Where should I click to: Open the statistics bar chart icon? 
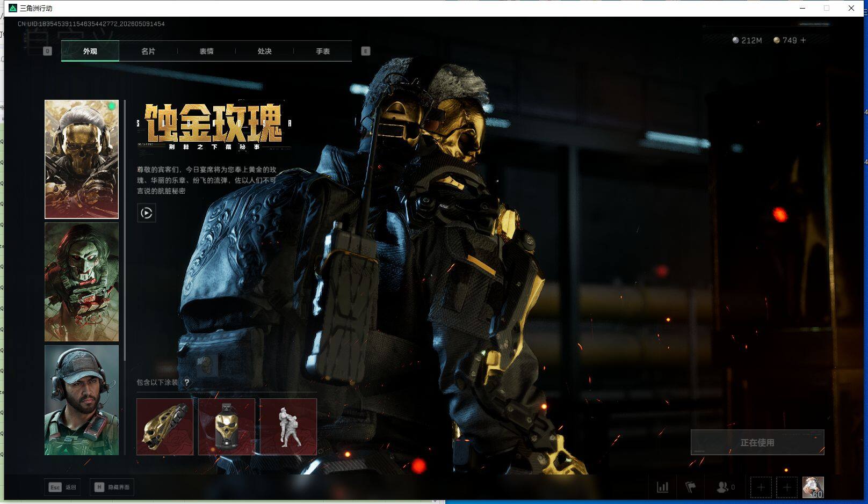tap(663, 487)
